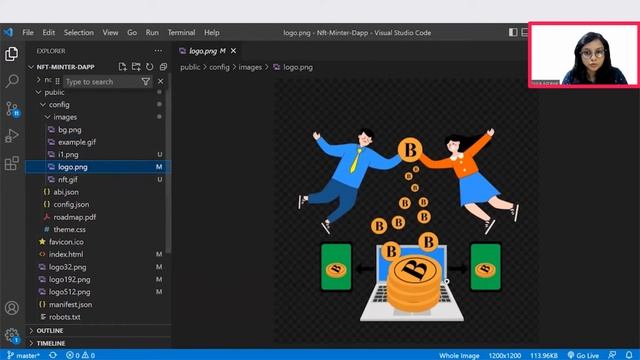Open i1.png in the file tree
This screenshot has height=360, width=640.
click(68, 154)
